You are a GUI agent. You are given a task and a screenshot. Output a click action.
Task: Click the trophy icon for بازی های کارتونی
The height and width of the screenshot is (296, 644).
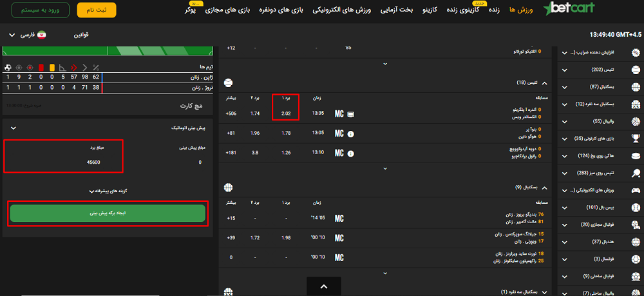pyautogui.click(x=636, y=139)
